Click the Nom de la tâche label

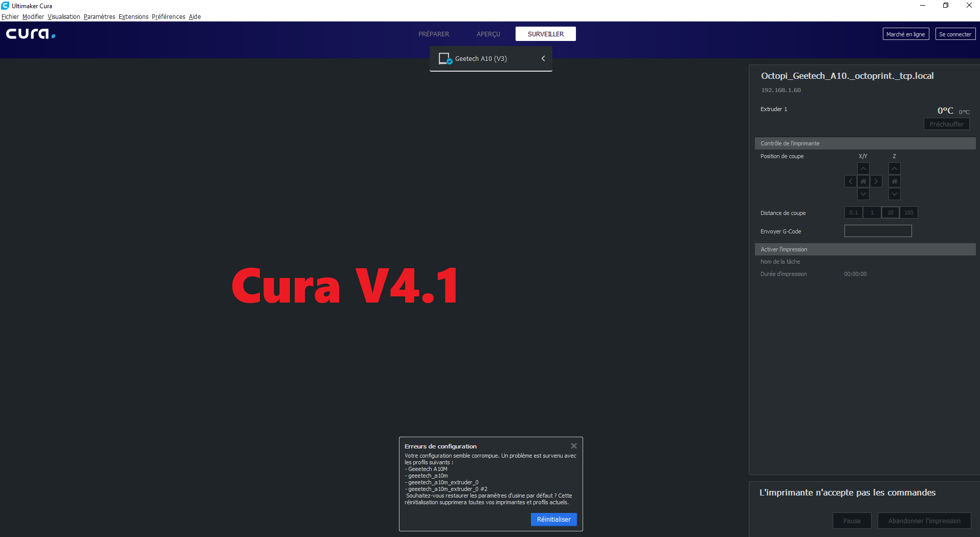click(781, 262)
